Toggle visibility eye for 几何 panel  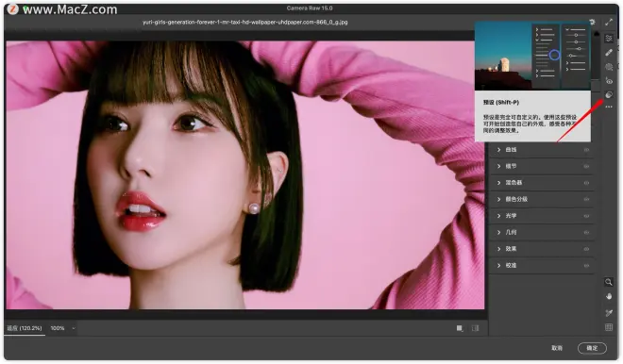click(x=586, y=232)
